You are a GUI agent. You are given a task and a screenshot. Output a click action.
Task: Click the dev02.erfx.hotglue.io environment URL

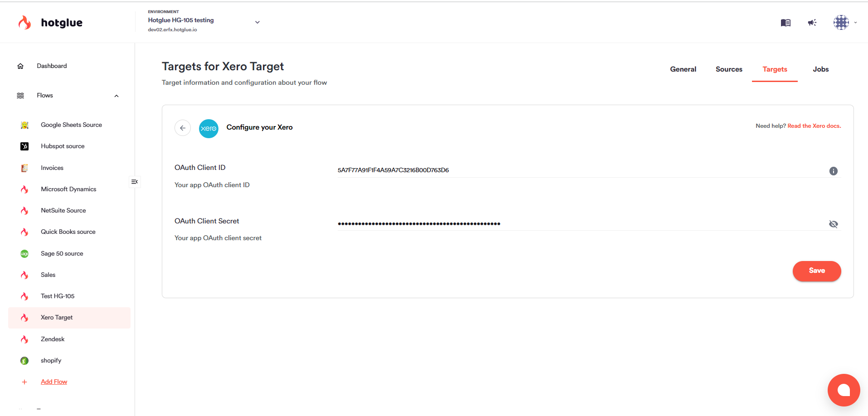click(x=172, y=30)
